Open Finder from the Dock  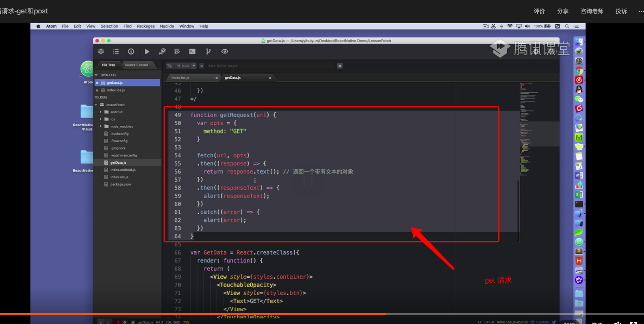click(579, 42)
